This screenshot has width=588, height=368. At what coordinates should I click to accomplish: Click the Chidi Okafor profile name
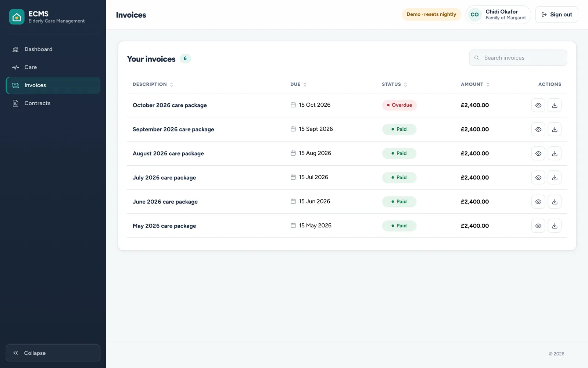[x=502, y=12]
